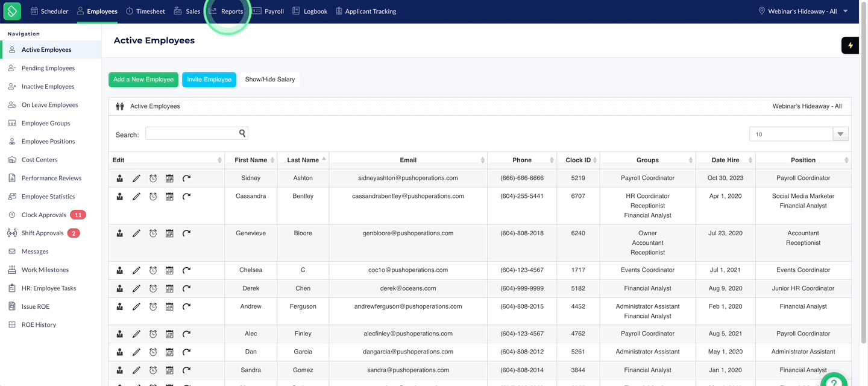
Task: Sort by the Phone column
Action: 522,160
